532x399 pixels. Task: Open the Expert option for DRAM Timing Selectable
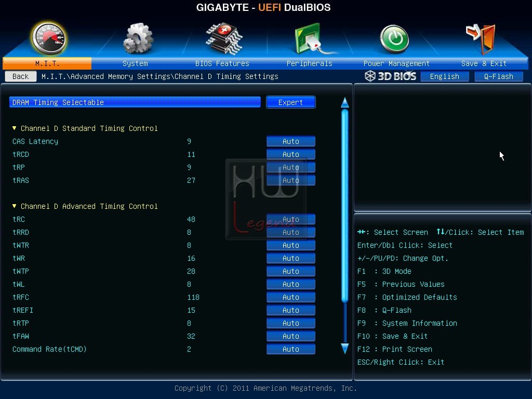[291, 102]
